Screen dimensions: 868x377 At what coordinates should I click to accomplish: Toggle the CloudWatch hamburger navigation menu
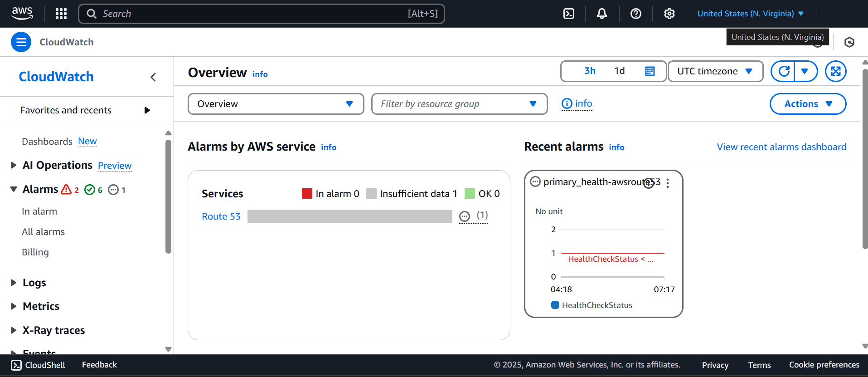coord(21,42)
